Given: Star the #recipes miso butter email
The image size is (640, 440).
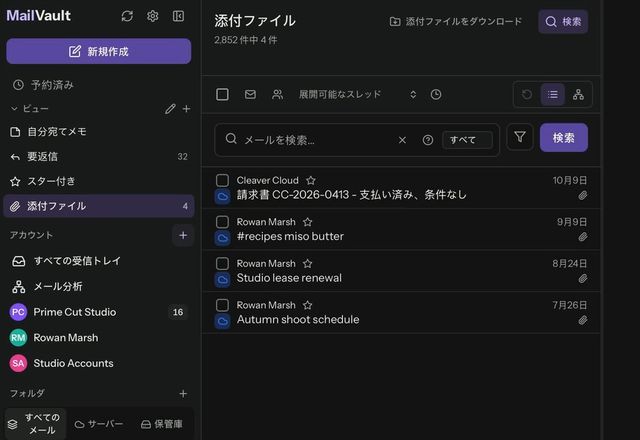Looking at the screenshot, I should pos(307,222).
